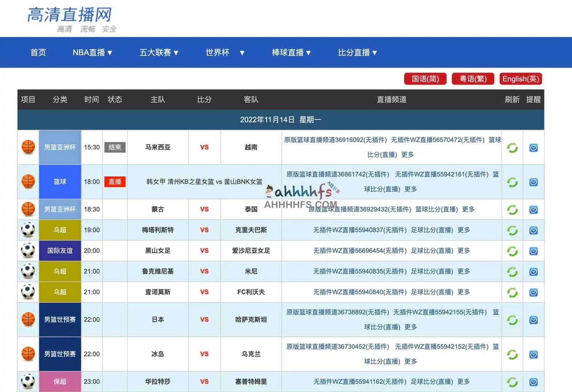Refresh the Malaysia vs Vietnam match row
Screen dimensions: 572x392
(512, 148)
